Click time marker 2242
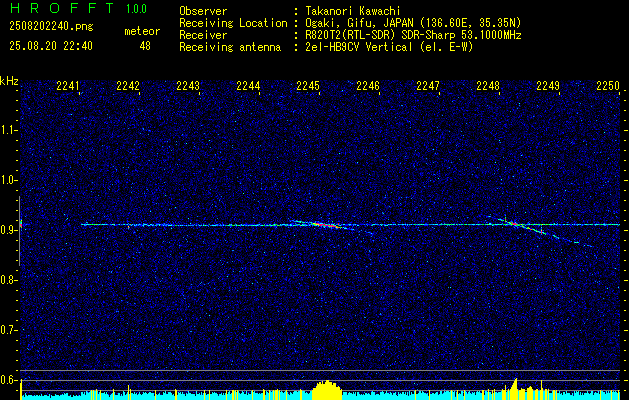The width and height of the screenshot is (629, 400). click(128, 86)
